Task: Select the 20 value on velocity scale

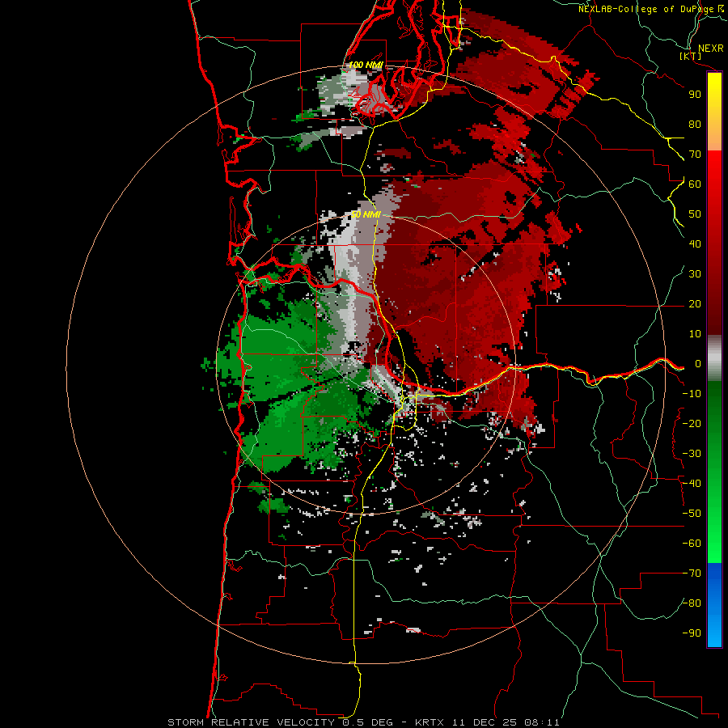Action: pos(695,304)
